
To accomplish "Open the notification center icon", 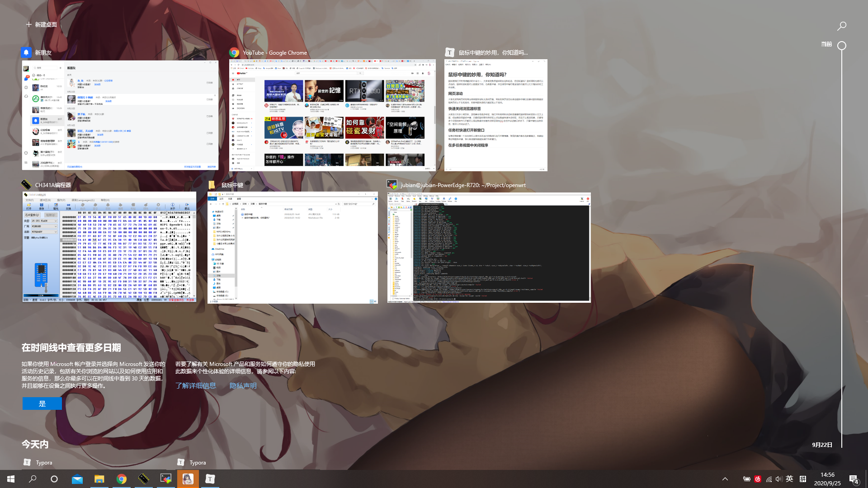I will 854,479.
